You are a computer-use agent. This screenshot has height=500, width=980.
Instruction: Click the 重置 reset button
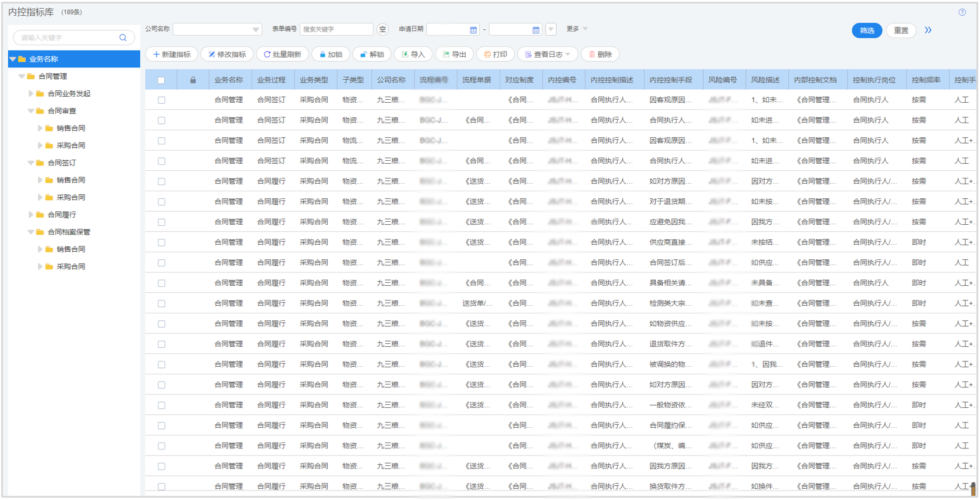[901, 31]
